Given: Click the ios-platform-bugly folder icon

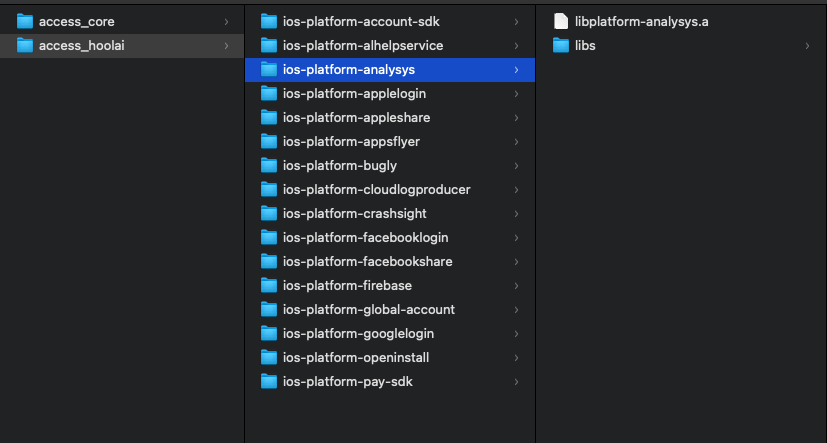Looking at the screenshot, I should coord(269,166).
